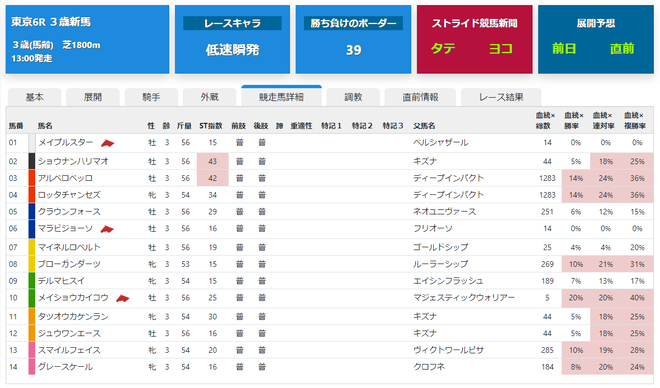The width and height of the screenshot is (660, 388).
Task: Open the レース結果 tab
Action: [501, 97]
